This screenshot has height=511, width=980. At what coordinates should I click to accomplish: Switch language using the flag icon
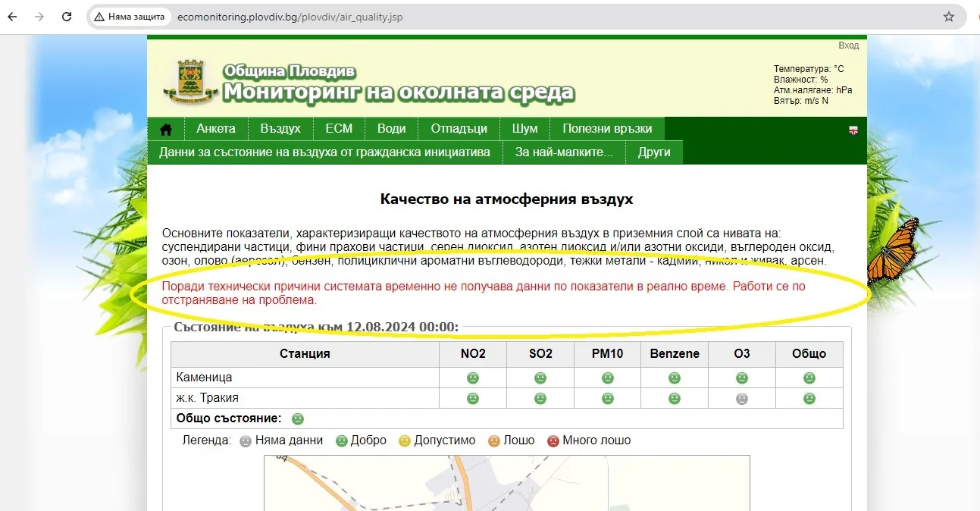(x=853, y=130)
